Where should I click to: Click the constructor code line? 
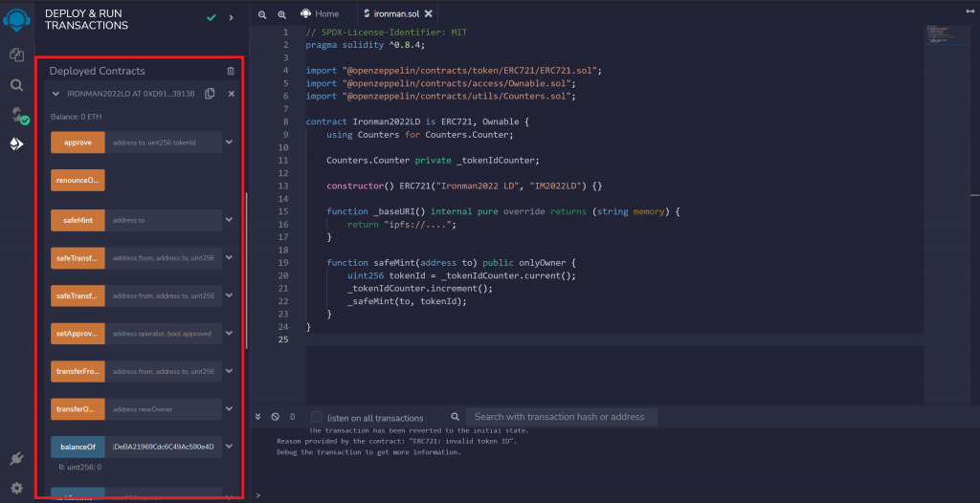464,186
